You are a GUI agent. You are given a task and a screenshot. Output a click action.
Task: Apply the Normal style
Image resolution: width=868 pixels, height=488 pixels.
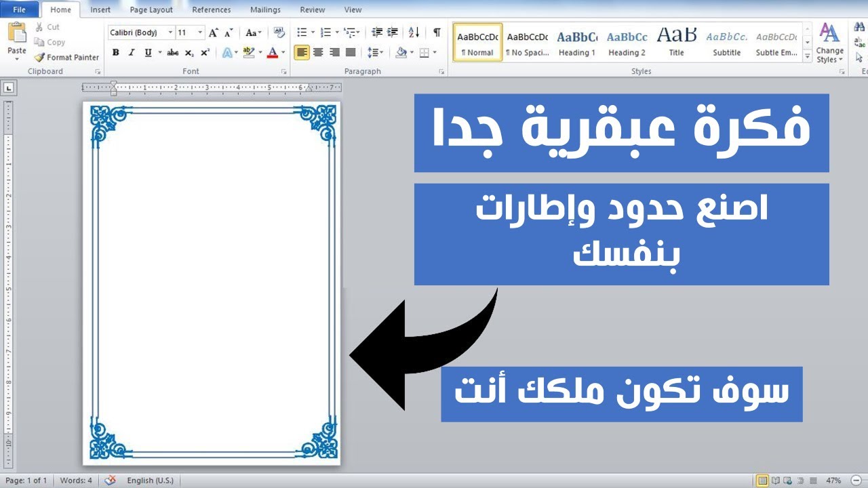pyautogui.click(x=477, y=43)
